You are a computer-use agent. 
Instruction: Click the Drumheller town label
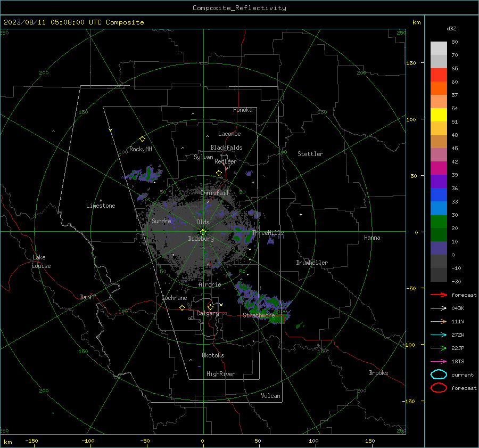[x=312, y=263]
